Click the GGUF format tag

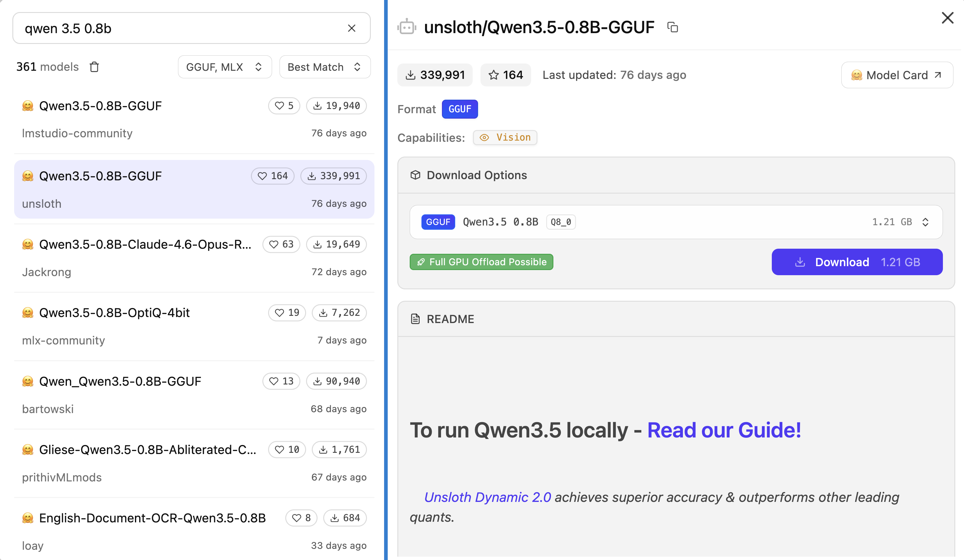pos(460,109)
